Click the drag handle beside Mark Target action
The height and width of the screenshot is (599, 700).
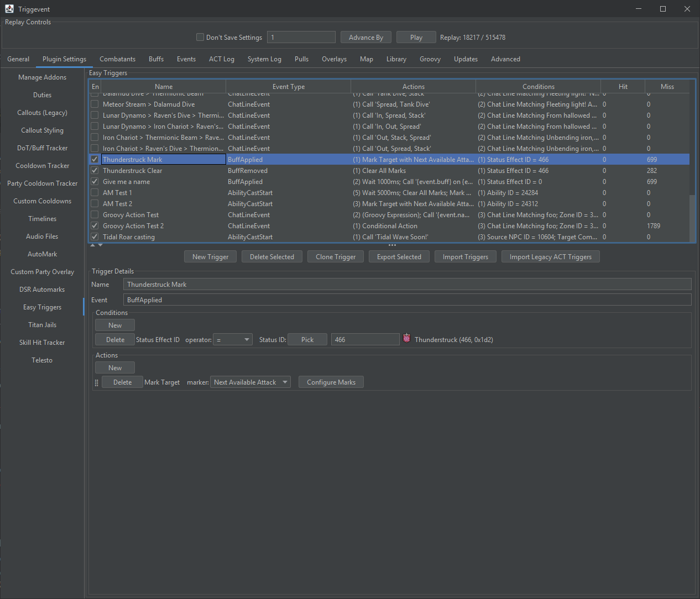pyautogui.click(x=97, y=382)
